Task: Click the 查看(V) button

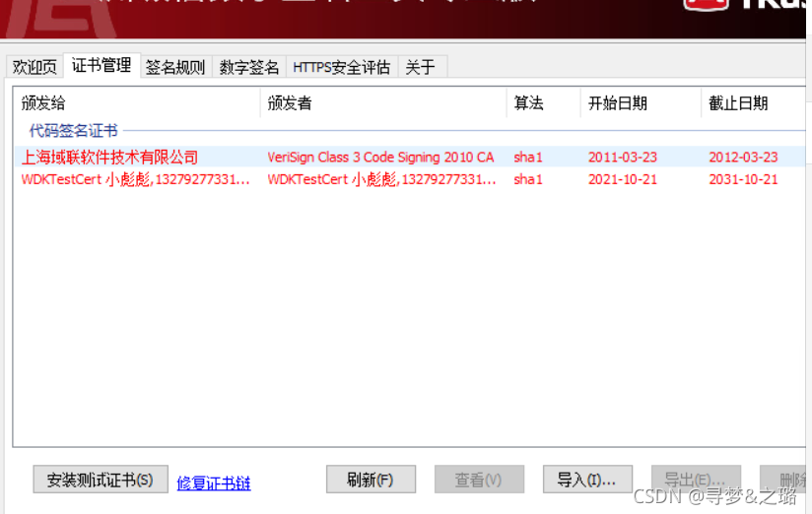Action: (479, 480)
